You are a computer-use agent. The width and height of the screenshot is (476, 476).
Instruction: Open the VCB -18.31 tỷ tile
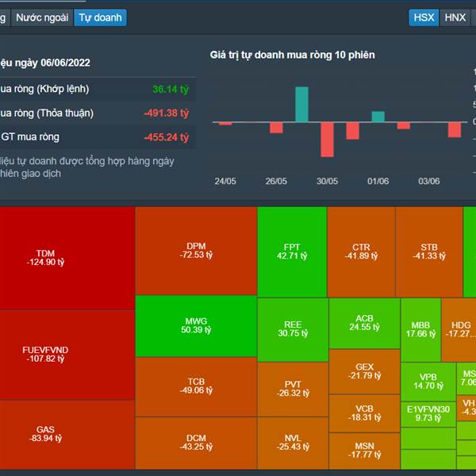[365, 413]
